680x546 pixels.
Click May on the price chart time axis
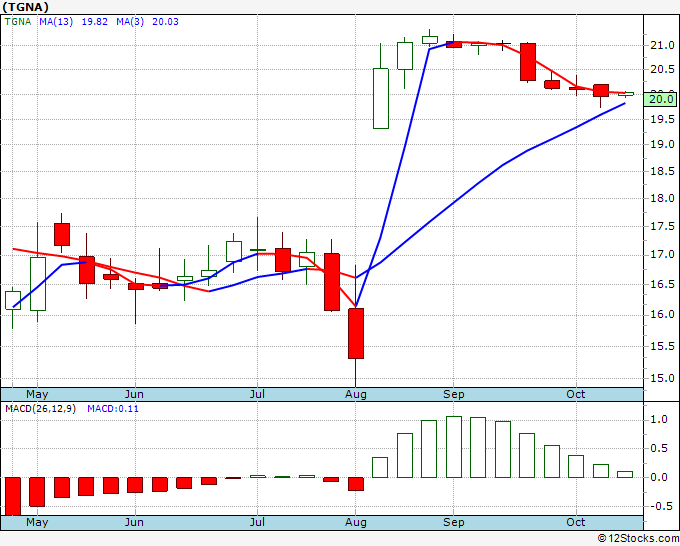[x=37, y=395]
